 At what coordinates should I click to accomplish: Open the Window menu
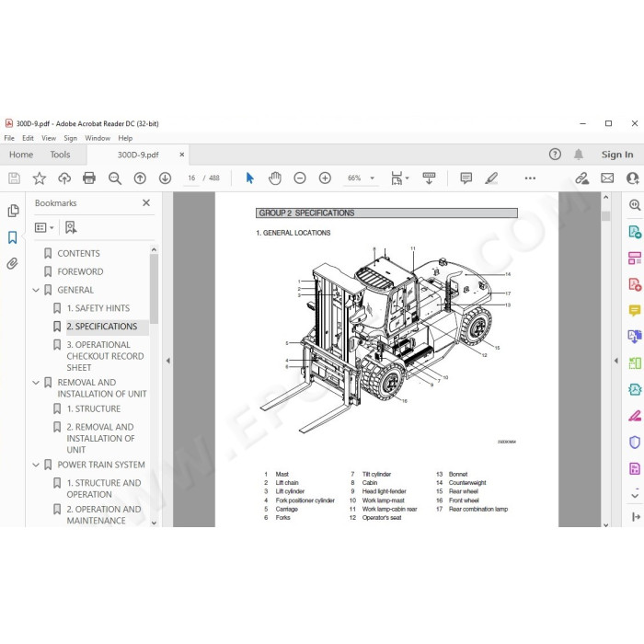click(98, 138)
